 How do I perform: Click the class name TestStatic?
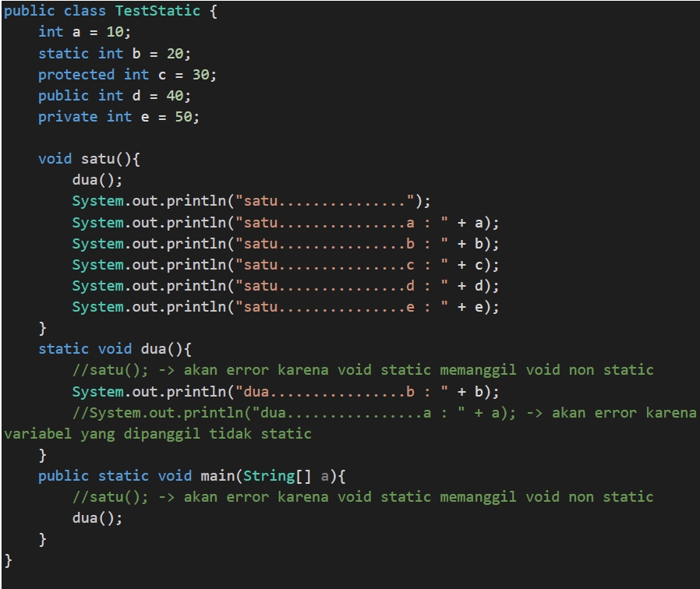click(157, 11)
